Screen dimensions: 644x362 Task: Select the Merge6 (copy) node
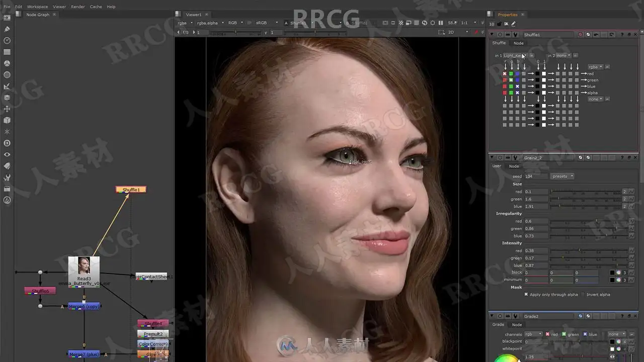pos(84,306)
